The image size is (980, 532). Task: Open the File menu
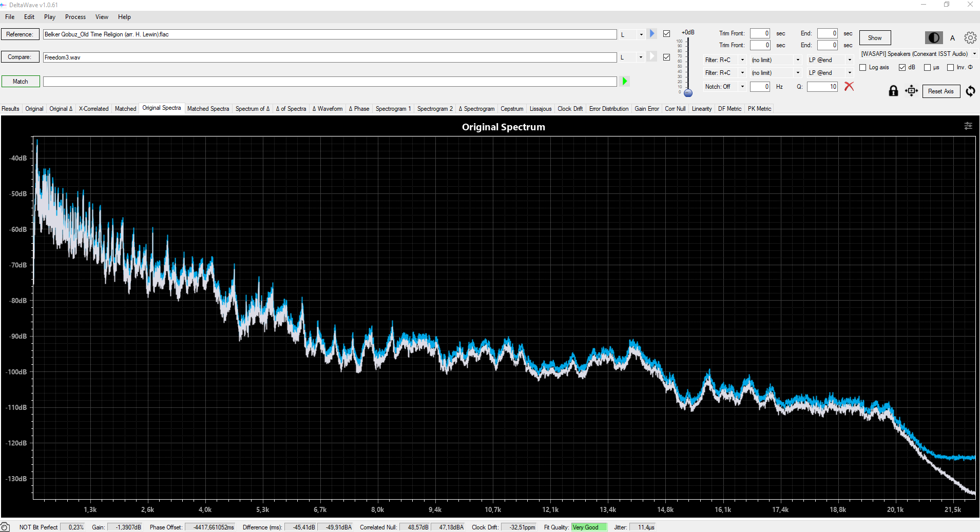click(10, 17)
